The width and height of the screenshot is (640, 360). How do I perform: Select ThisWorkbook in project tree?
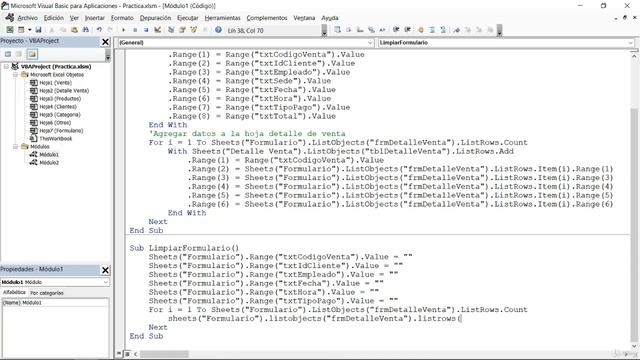click(56, 138)
